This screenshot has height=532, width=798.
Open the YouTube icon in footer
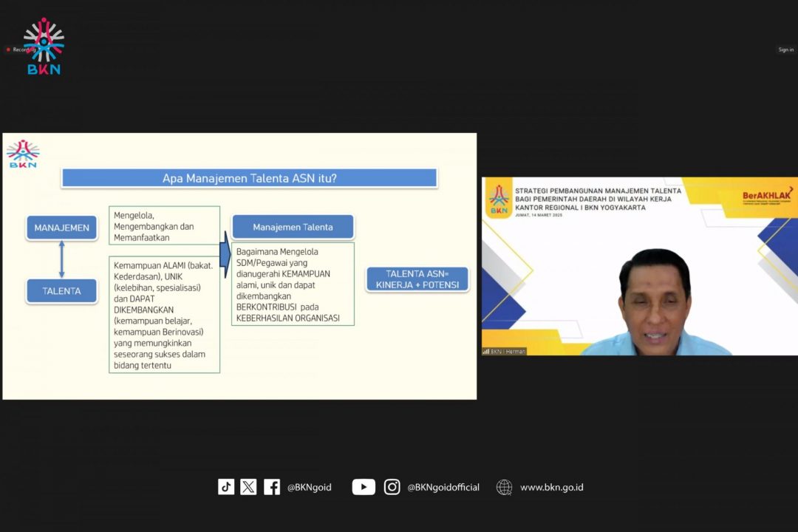(364, 487)
